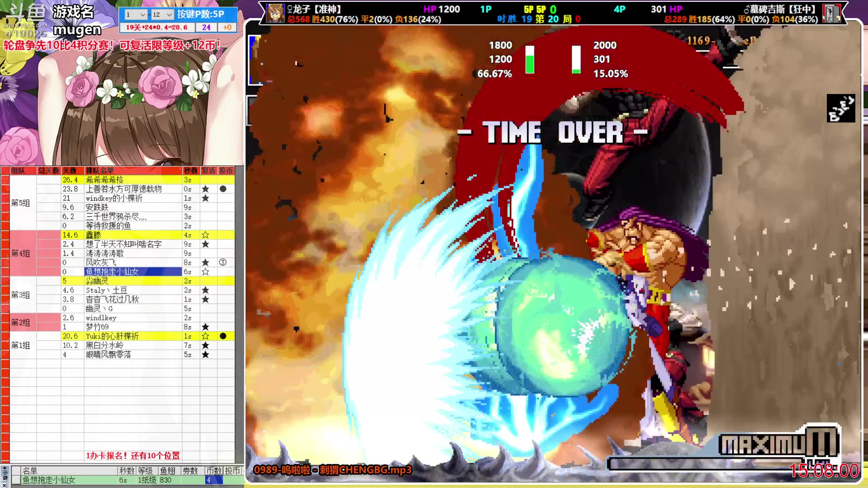Click the red 15:08:00 timer
The width and height of the screenshot is (868, 488).
824,471
